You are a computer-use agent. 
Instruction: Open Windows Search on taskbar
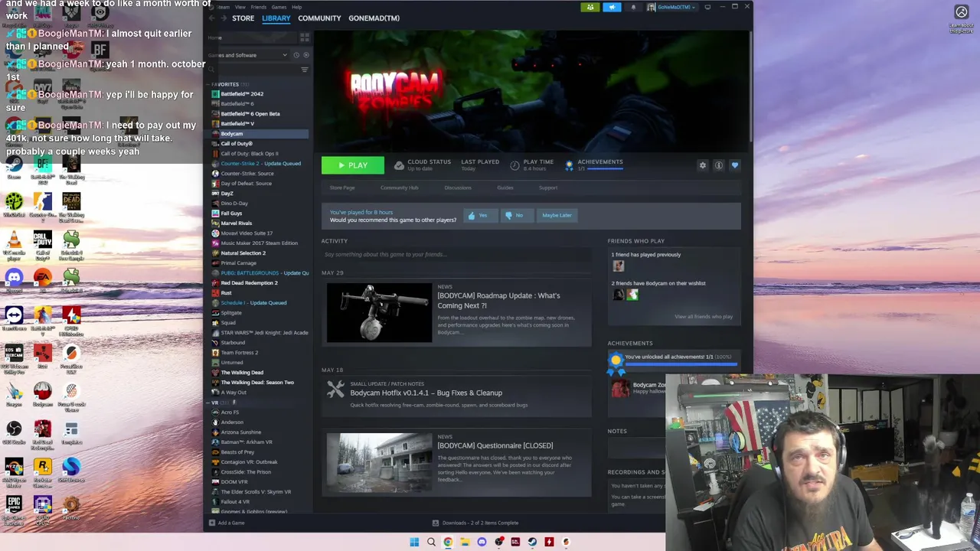(x=431, y=542)
